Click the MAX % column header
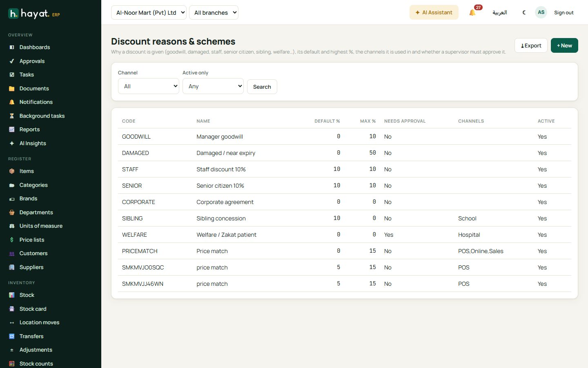 368,121
